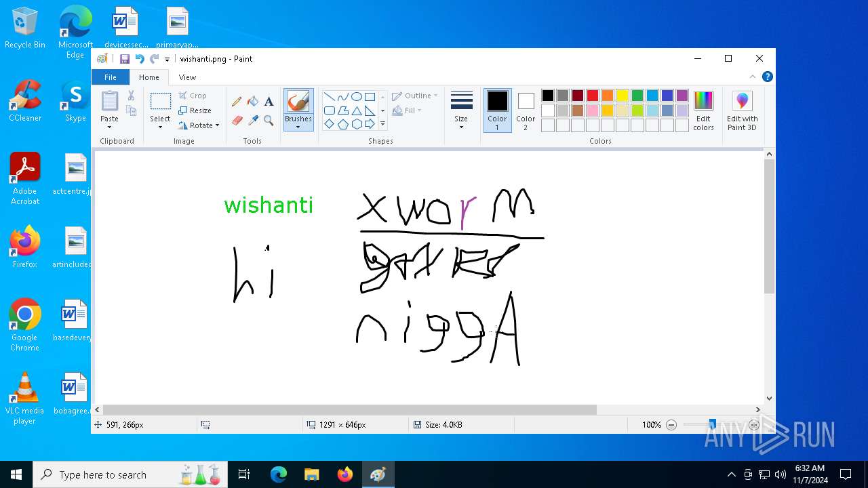Open Paint Help question mark icon
This screenshot has height=488, width=868.
(767, 77)
